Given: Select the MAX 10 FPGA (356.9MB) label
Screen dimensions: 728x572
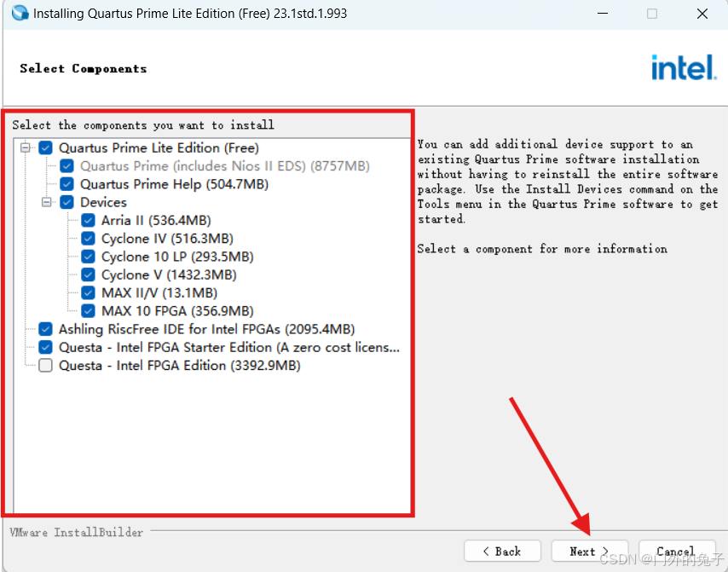Looking at the screenshot, I should click(x=177, y=311).
